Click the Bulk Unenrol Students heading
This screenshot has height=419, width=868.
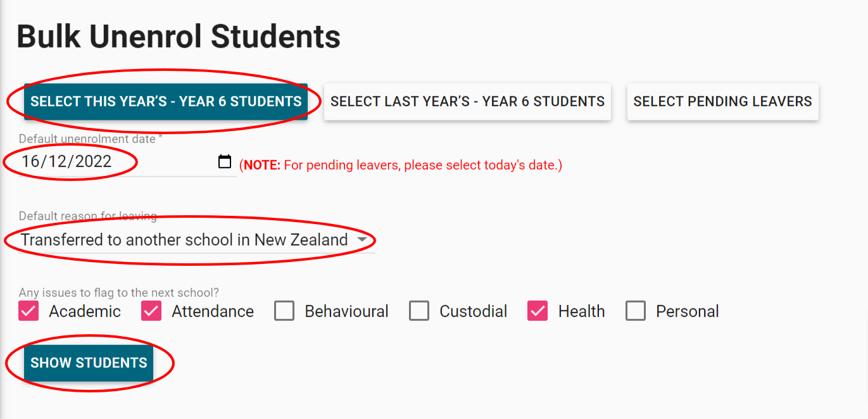[179, 37]
